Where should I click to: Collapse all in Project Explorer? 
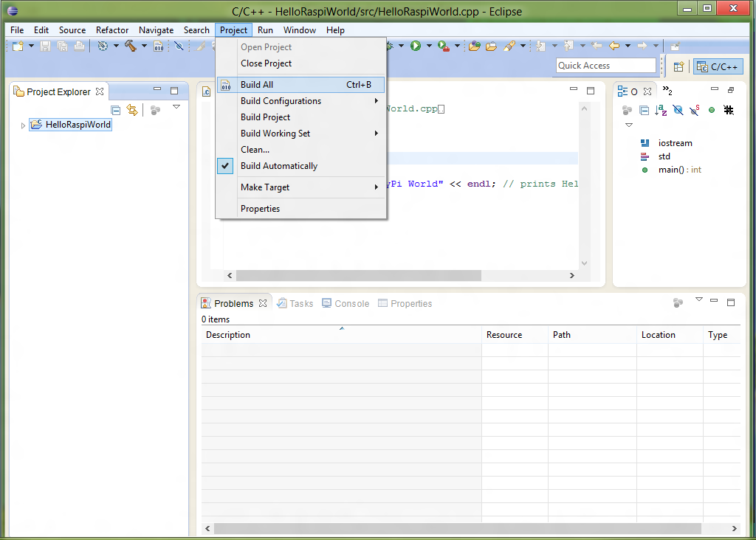coord(116,111)
